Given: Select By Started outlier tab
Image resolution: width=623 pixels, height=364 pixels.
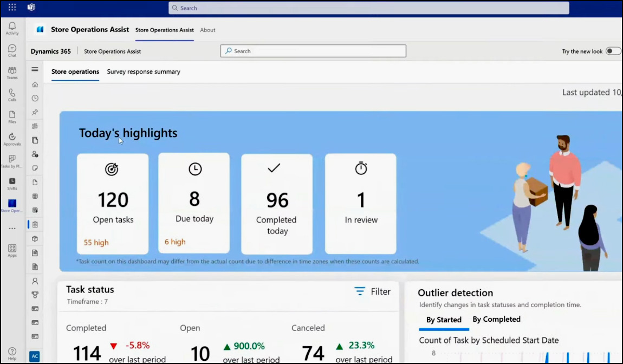Looking at the screenshot, I should click(444, 320).
